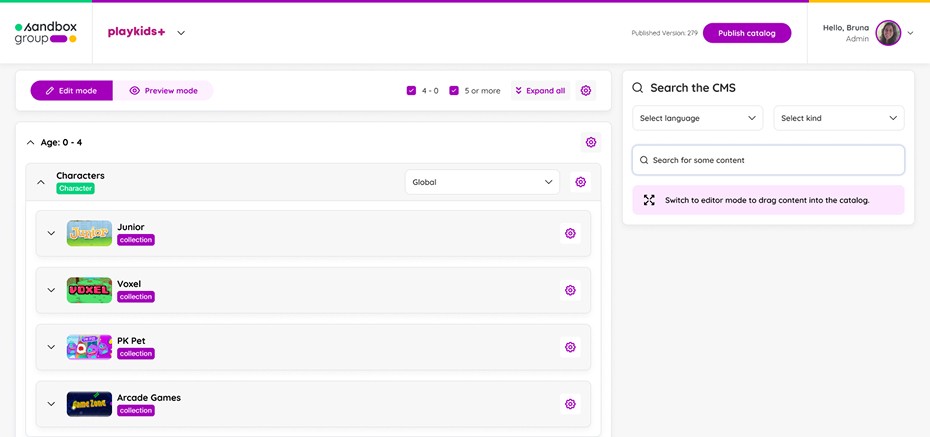Open settings gear for Voxel collection

pos(570,291)
